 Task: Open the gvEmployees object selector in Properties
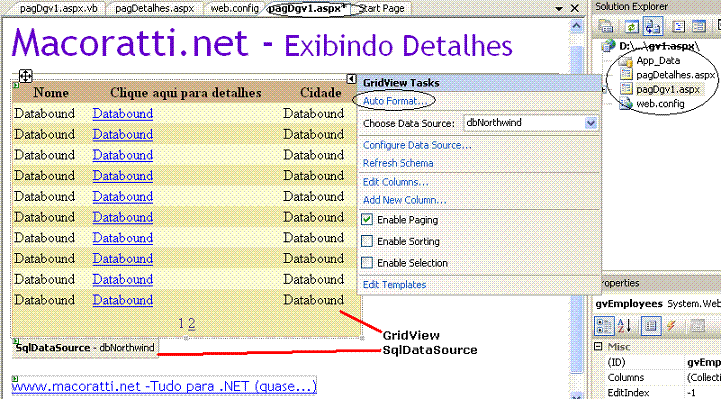point(658,303)
